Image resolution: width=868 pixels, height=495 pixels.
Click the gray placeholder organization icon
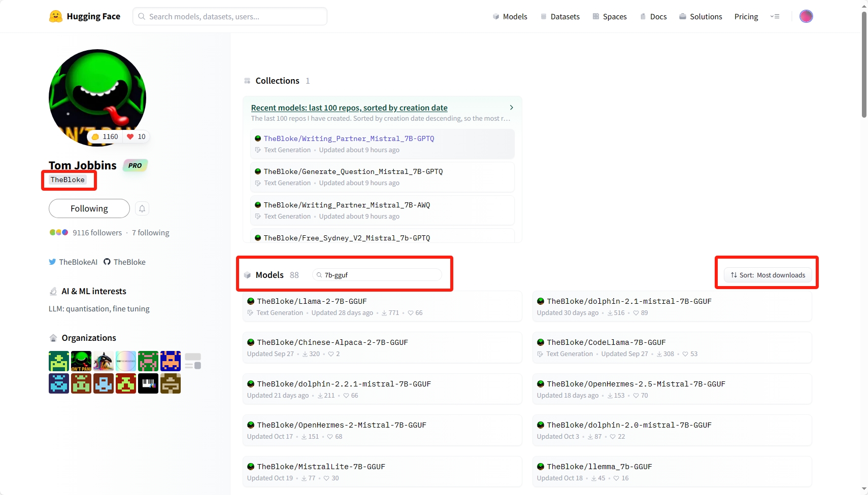pyautogui.click(x=193, y=361)
